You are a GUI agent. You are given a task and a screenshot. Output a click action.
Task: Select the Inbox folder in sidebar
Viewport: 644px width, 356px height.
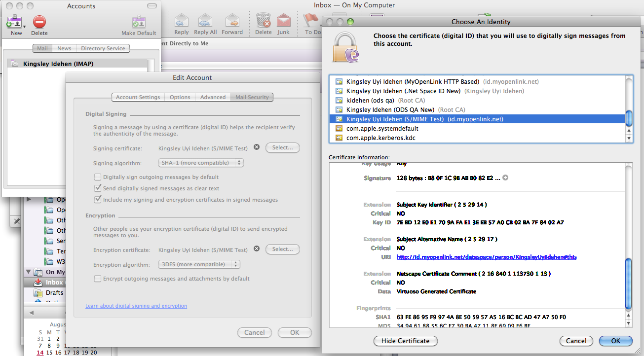(44, 283)
